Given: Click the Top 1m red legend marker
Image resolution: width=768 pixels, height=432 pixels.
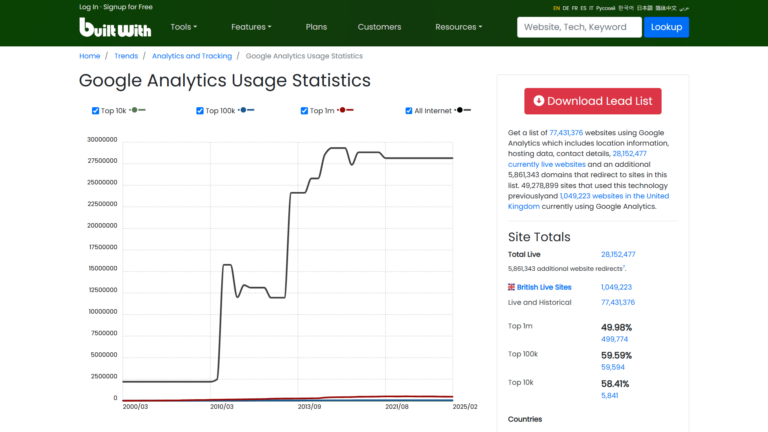Looking at the screenshot, I should (346, 110).
